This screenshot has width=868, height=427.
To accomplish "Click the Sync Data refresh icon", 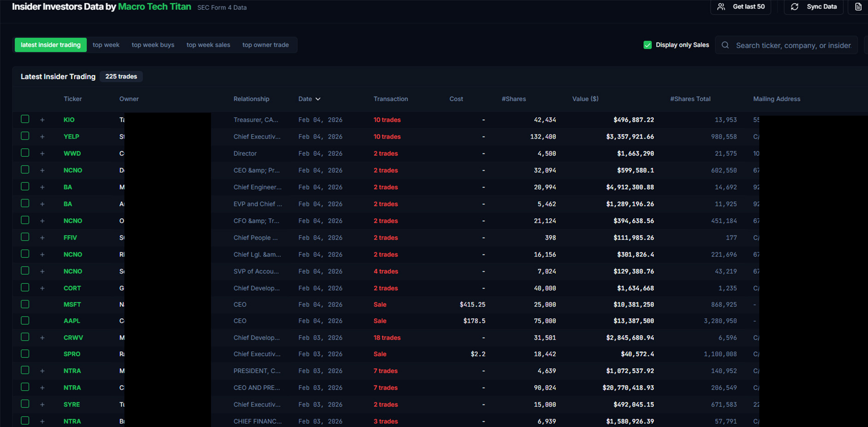I will (x=795, y=6).
